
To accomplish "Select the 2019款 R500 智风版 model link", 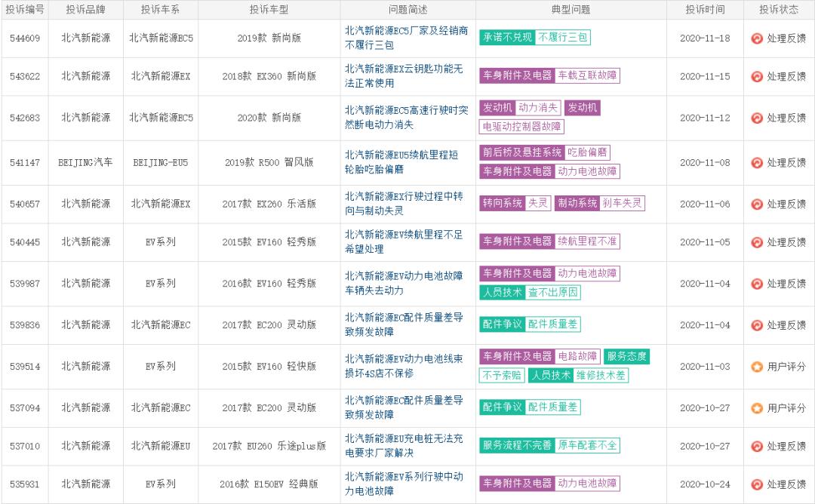I will coord(269,161).
